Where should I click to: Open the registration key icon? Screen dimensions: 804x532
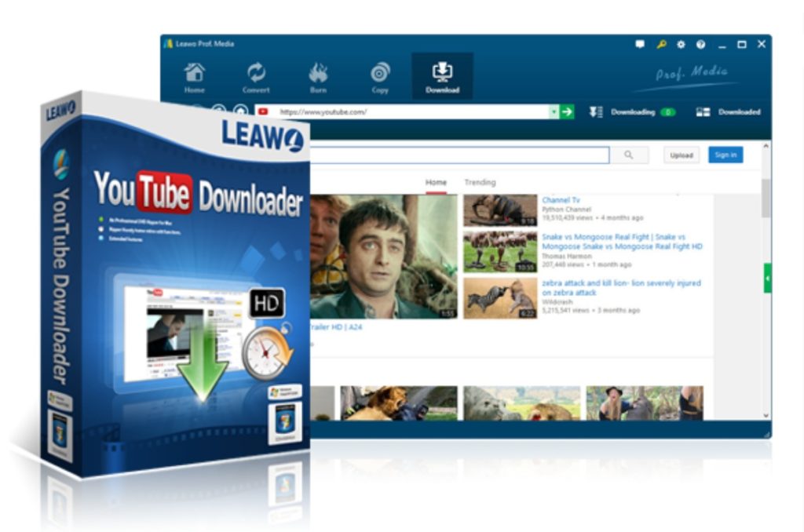tap(661, 45)
